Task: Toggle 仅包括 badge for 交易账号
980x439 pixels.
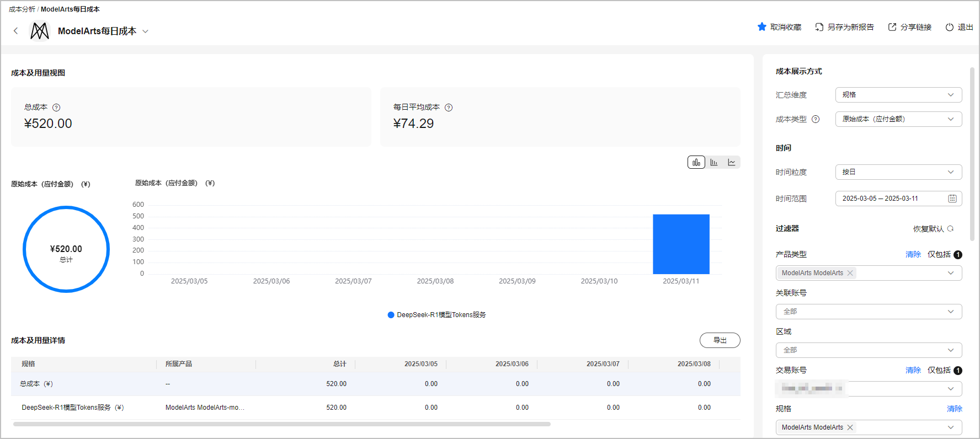Action: pyautogui.click(x=958, y=371)
